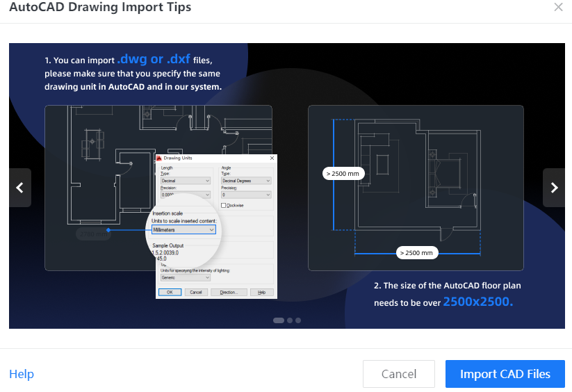Close the AutoCAD Drawing Import Tips dialog
Viewport: 572px width, 392px height.
tap(558, 7)
